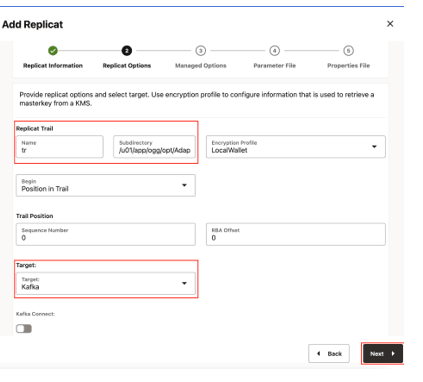Open Parameter File step label
Image resolution: width=423 pixels, height=382 pixels.
(274, 65)
